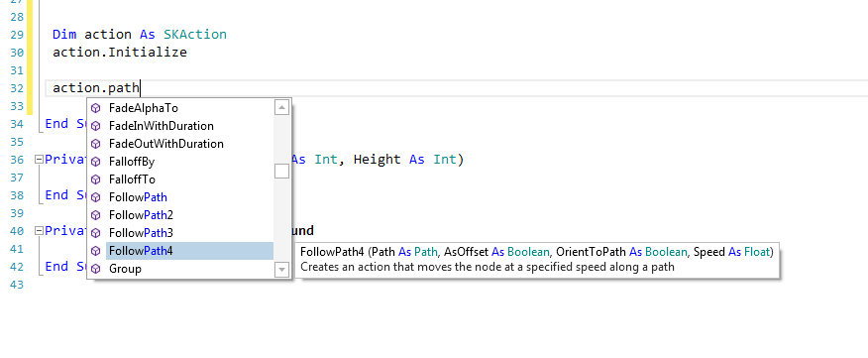Collapse the Sub at line 40
The width and height of the screenshot is (868, 358).
39,230
